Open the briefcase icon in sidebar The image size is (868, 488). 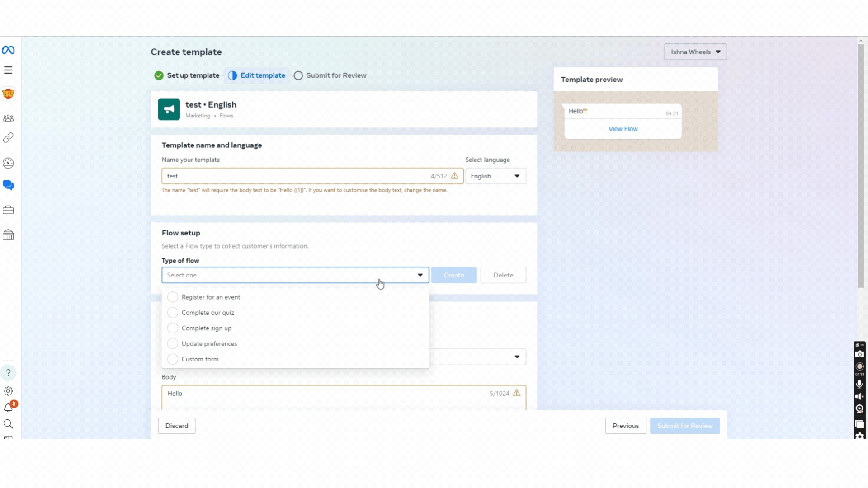tap(8, 210)
